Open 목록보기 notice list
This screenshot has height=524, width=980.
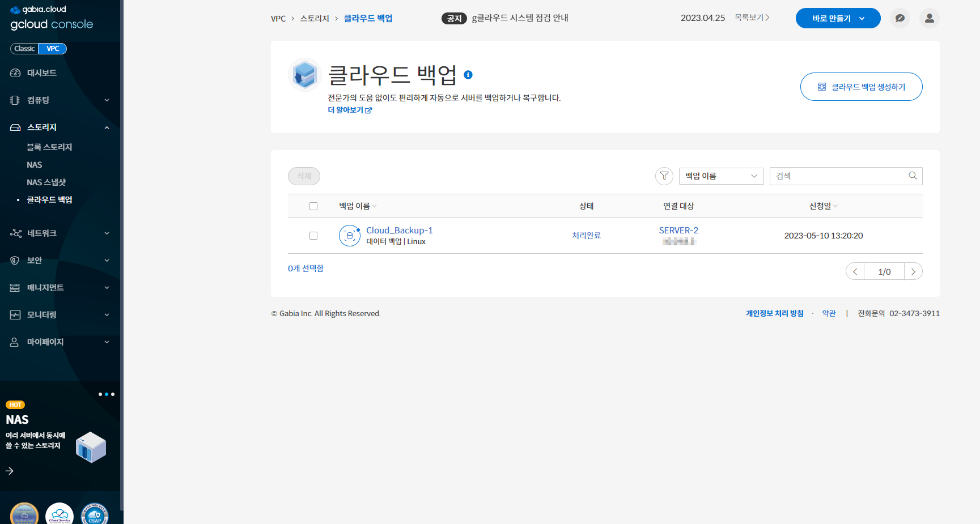tap(752, 18)
